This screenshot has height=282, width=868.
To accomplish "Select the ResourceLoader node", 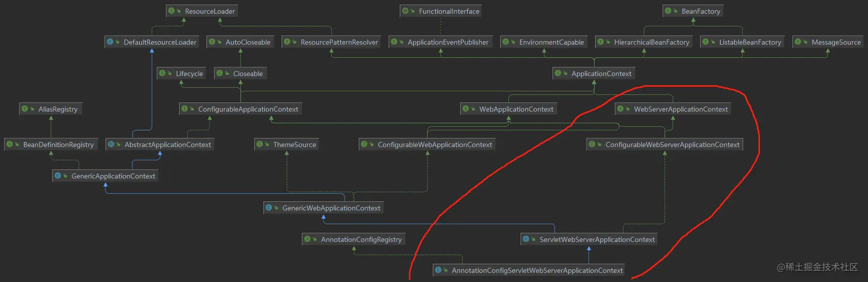I will [202, 11].
